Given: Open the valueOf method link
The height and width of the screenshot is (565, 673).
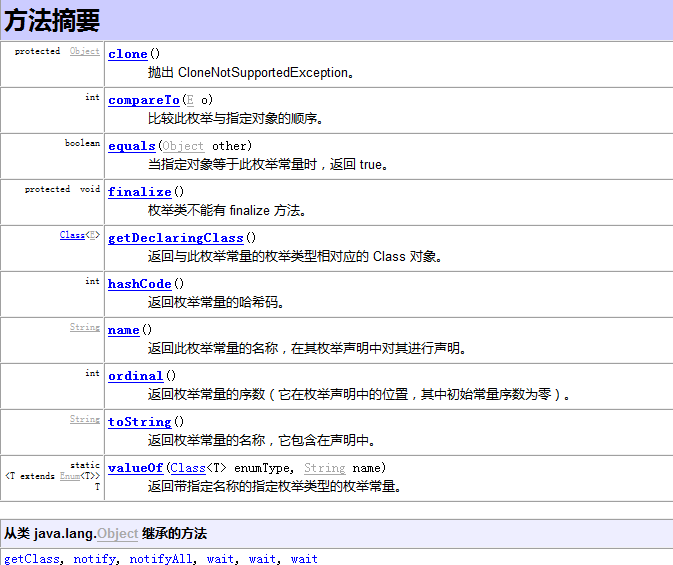Looking at the screenshot, I should click(136, 468).
